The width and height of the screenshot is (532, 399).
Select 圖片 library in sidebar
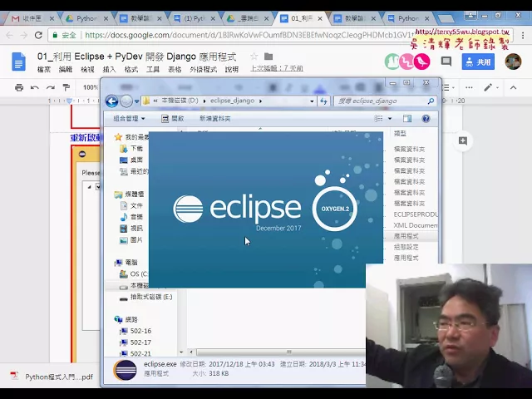point(131,240)
